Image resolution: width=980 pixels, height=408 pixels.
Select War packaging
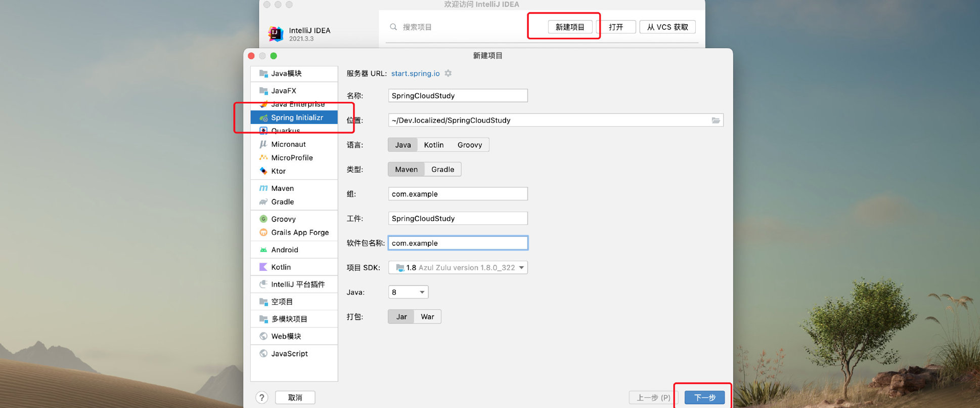click(427, 317)
